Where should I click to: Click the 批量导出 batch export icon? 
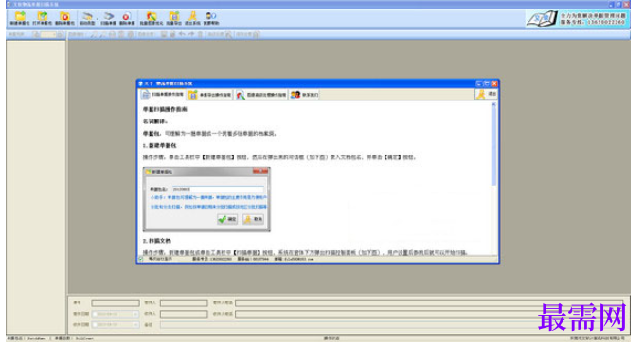point(173,19)
